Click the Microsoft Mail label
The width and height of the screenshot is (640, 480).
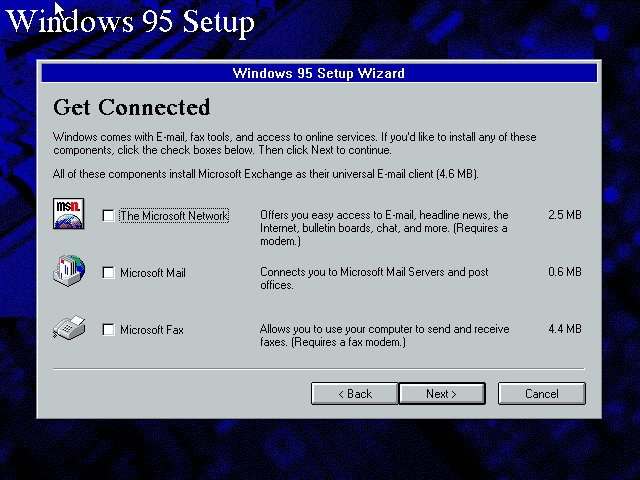[x=153, y=273]
